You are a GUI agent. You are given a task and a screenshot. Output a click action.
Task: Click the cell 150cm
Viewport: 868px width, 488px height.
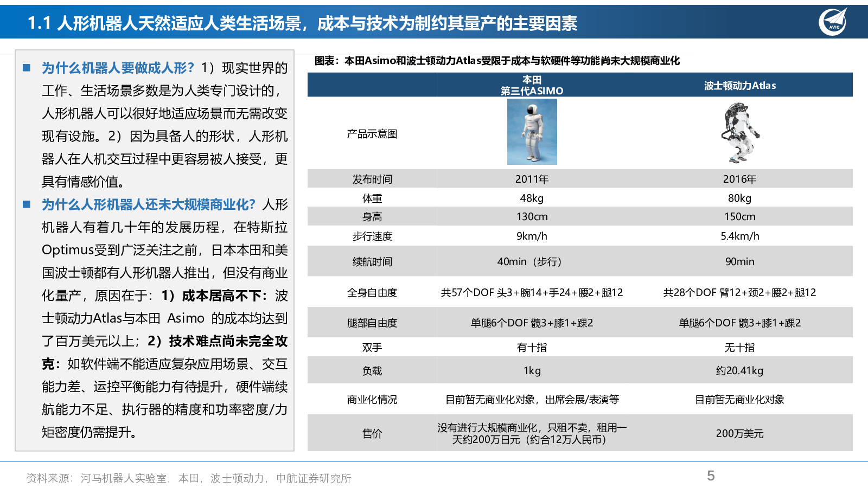pyautogui.click(x=740, y=216)
